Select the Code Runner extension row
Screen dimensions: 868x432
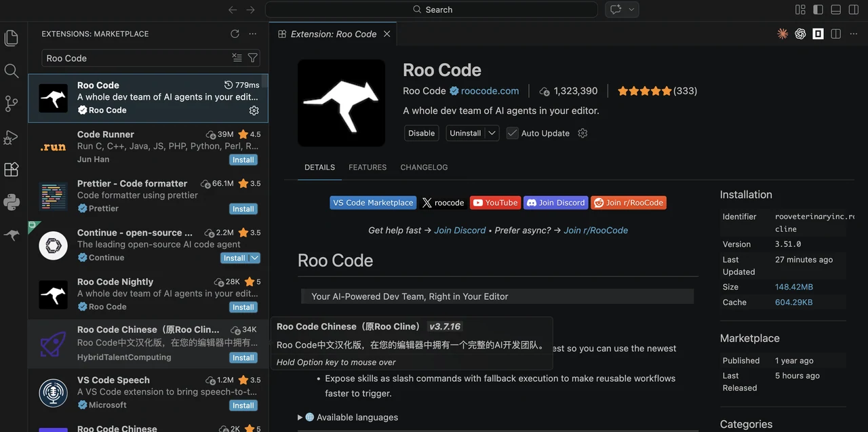pos(149,147)
